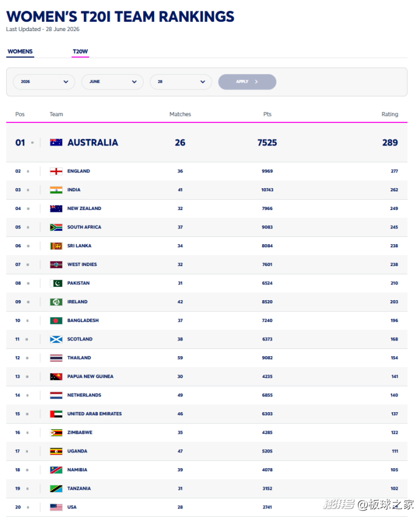Click the Australia flag icon
The width and height of the screenshot is (420, 517).
[56, 142]
